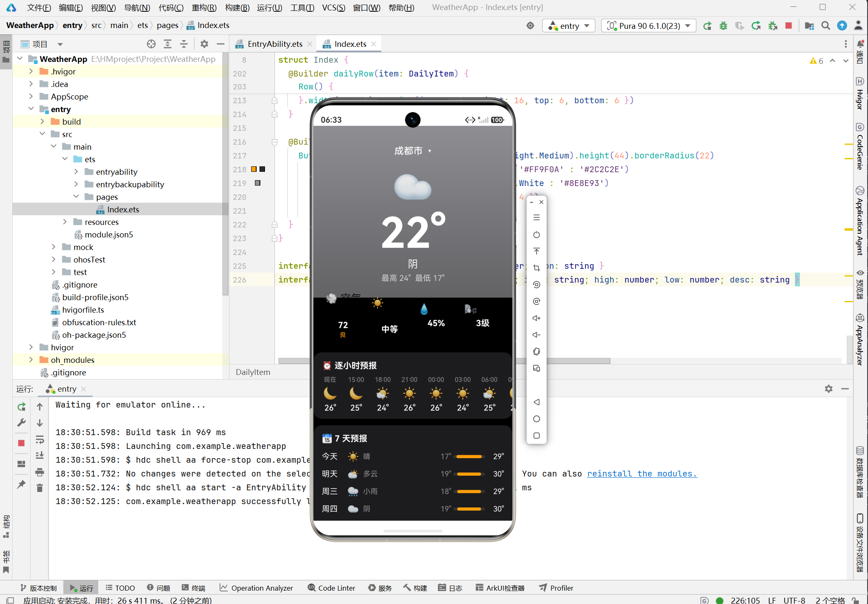
Task: Raise emulator volume with the volume-up icon
Action: [537, 318]
